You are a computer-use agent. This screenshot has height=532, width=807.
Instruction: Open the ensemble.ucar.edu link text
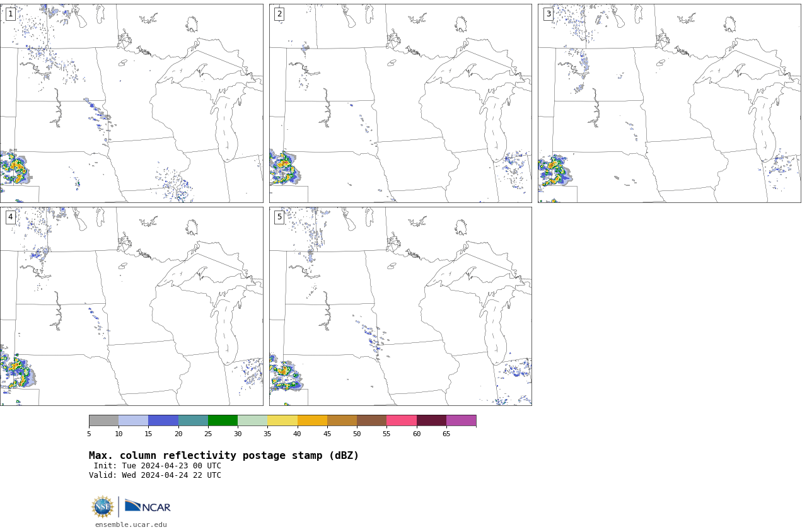click(131, 524)
